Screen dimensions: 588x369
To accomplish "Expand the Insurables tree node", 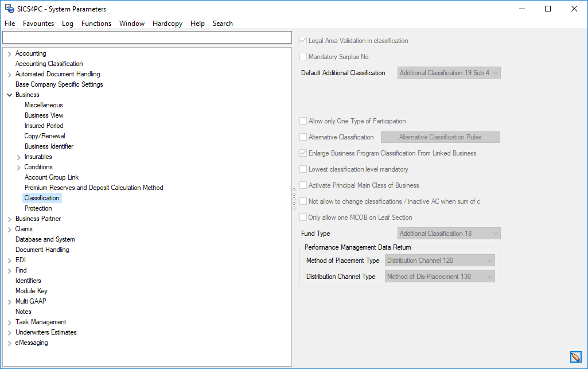I will click(17, 156).
